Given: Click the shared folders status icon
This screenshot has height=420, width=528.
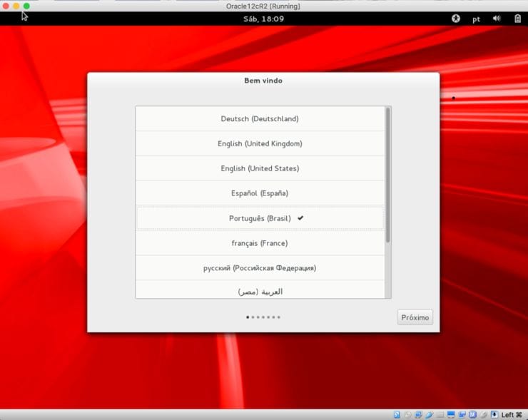Looking at the screenshot, I should coord(440,415).
